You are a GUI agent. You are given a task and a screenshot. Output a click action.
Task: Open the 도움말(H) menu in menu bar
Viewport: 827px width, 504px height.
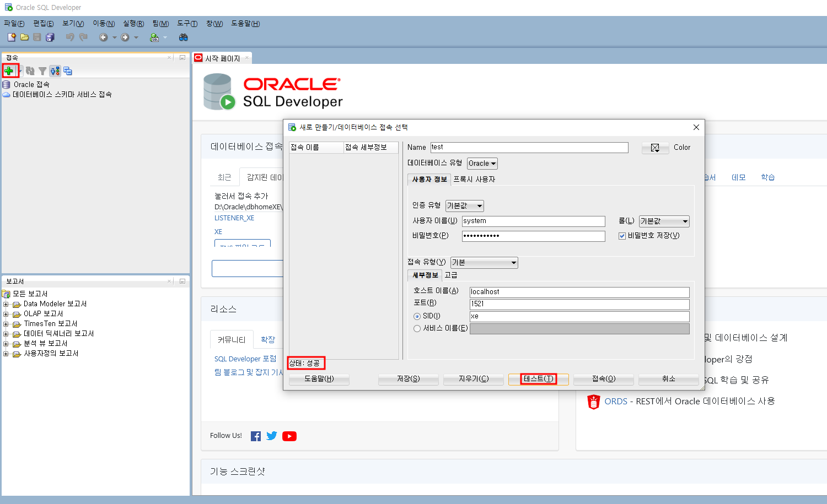245,24
